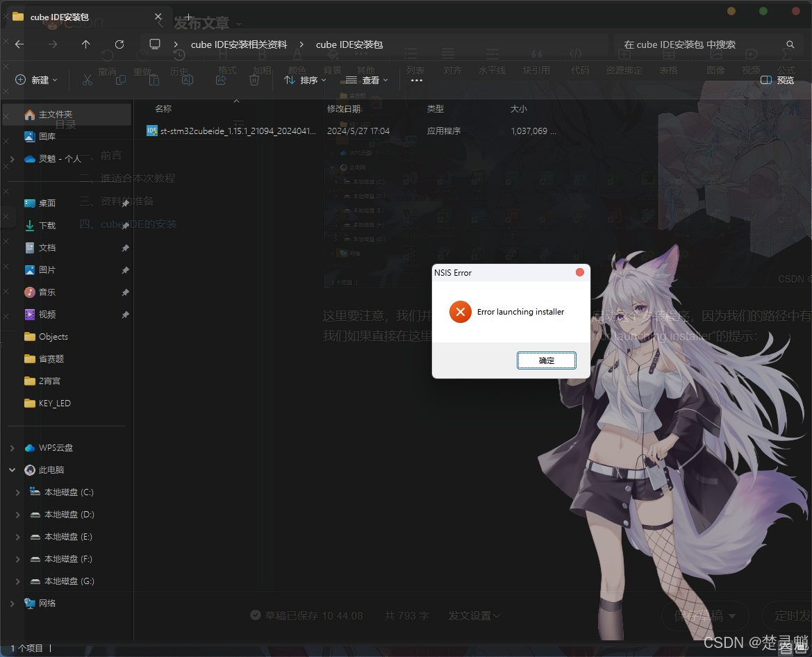Toggle the 预览 preview pane
The width and height of the screenshot is (812, 657).
(x=777, y=80)
